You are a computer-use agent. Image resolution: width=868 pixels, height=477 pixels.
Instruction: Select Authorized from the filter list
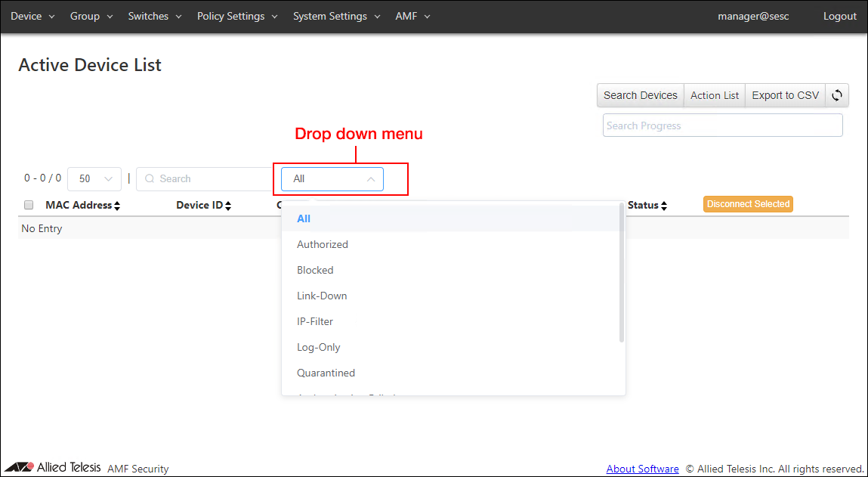click(323, 244)
